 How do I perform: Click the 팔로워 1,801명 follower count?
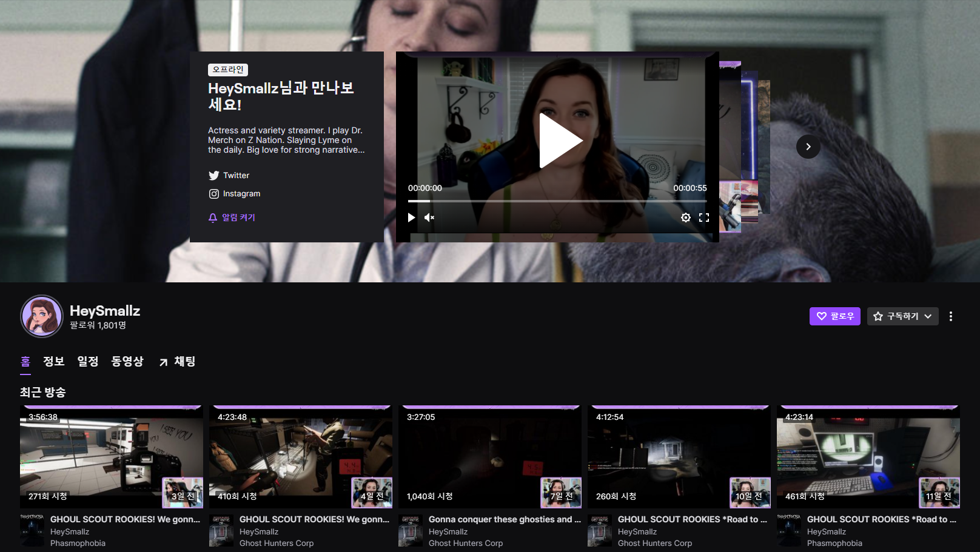98,325
